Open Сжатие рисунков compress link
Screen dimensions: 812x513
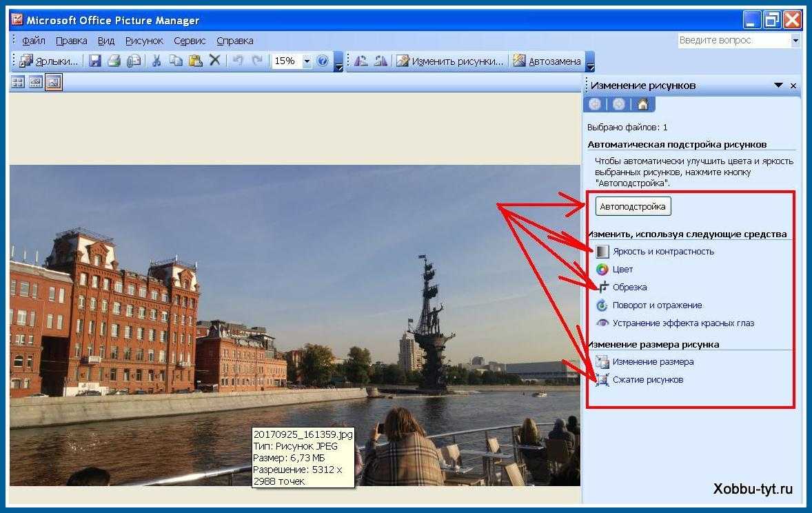pyautogui.click(x=648, y=380)
